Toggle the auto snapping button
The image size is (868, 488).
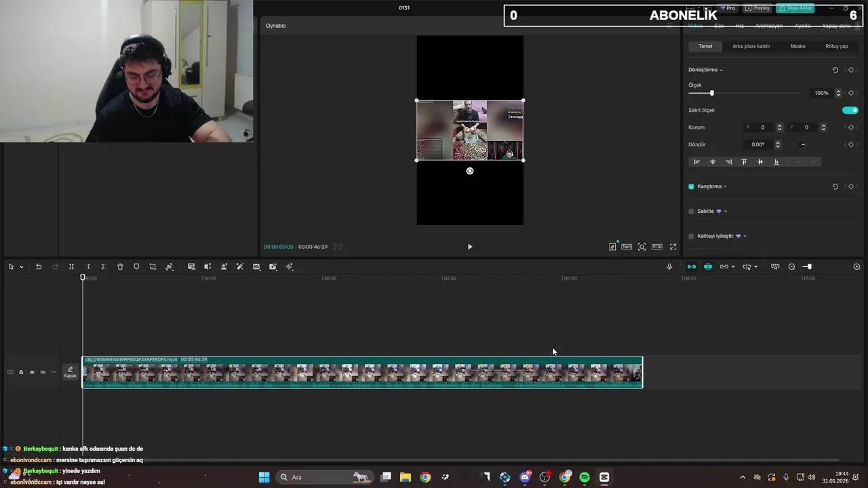pos(708,267)
